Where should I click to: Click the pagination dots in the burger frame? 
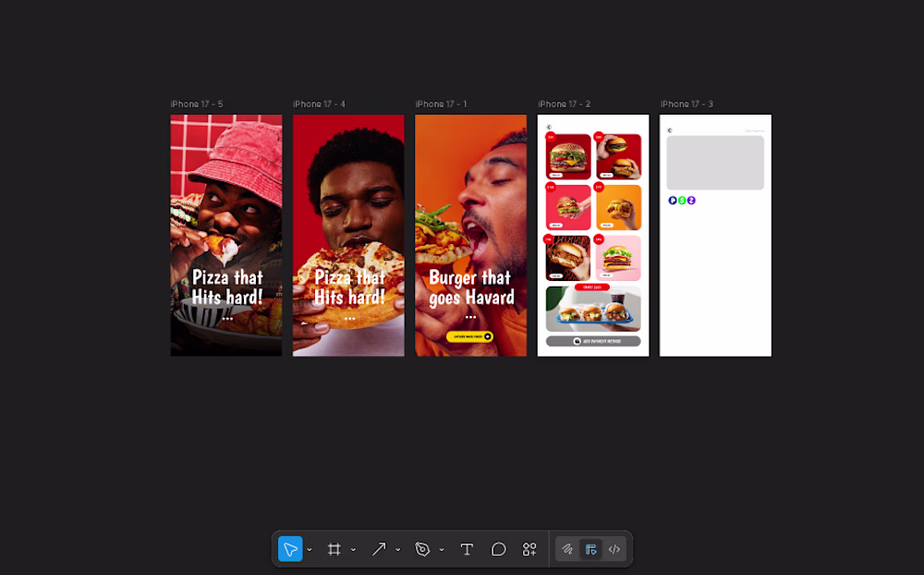471,317
